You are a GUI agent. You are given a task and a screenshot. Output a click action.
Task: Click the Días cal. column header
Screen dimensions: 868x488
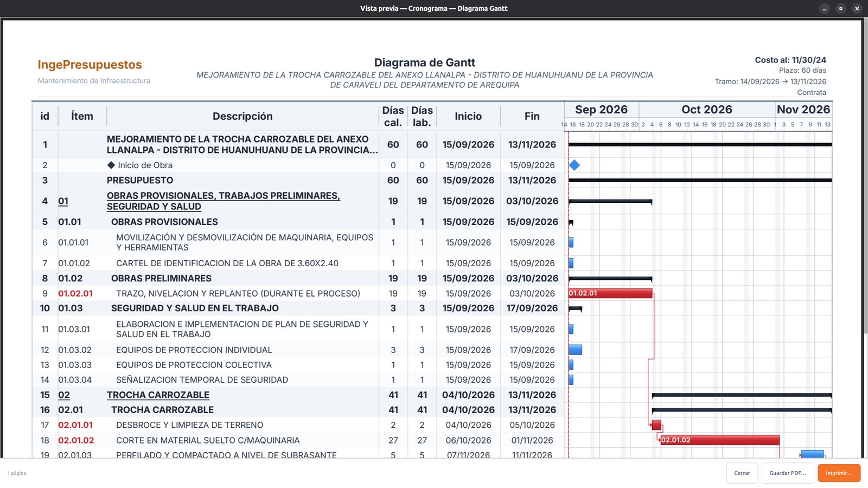(393, 116)
